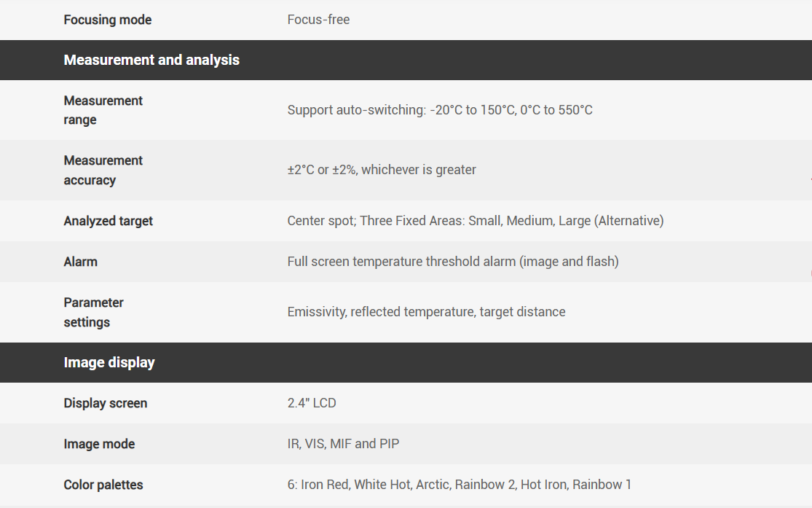Click the Iron Red, White Hot palettes list
The height and width of the screenshot is (508, 812).
pos(460,485)
